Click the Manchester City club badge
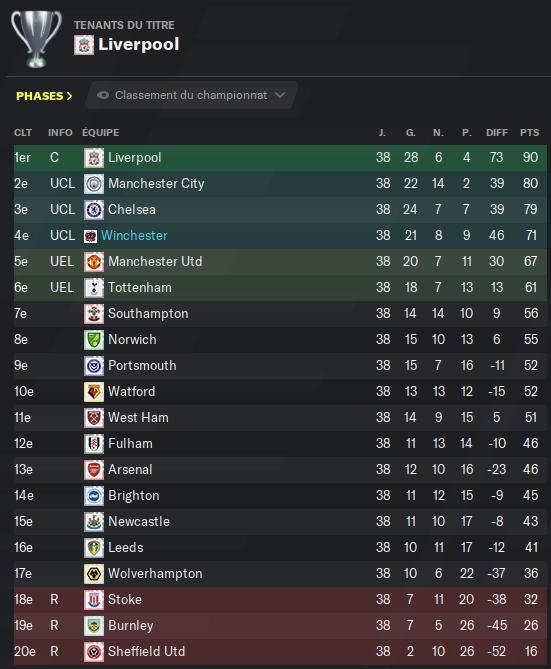Image resolution: width=551 pixels, height=669 pixels. [94, 184]
